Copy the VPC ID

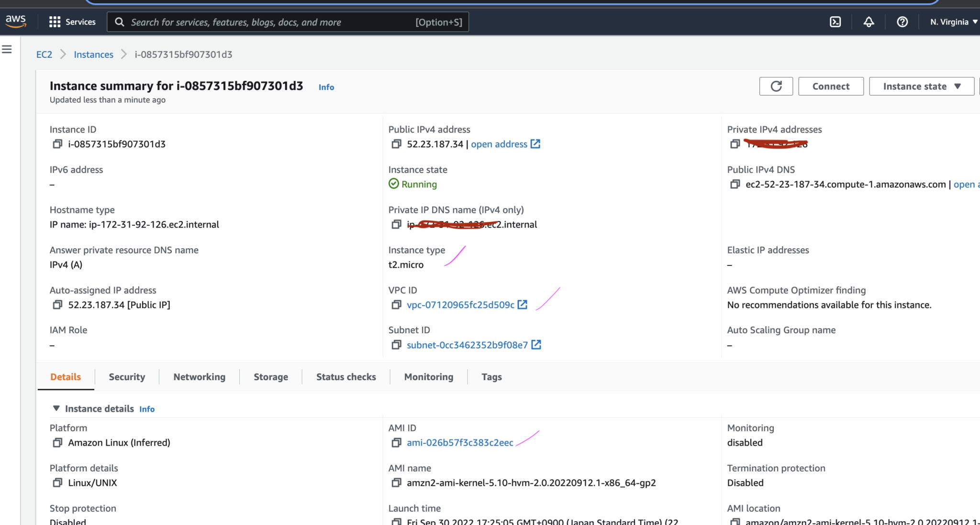(396, 305)
